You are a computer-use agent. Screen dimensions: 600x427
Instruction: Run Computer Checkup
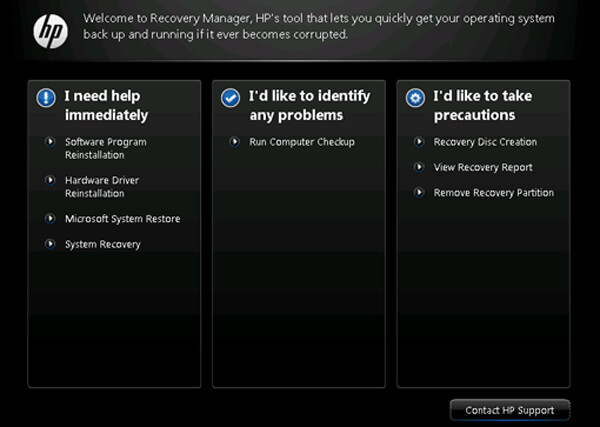[x=302, y=142]
